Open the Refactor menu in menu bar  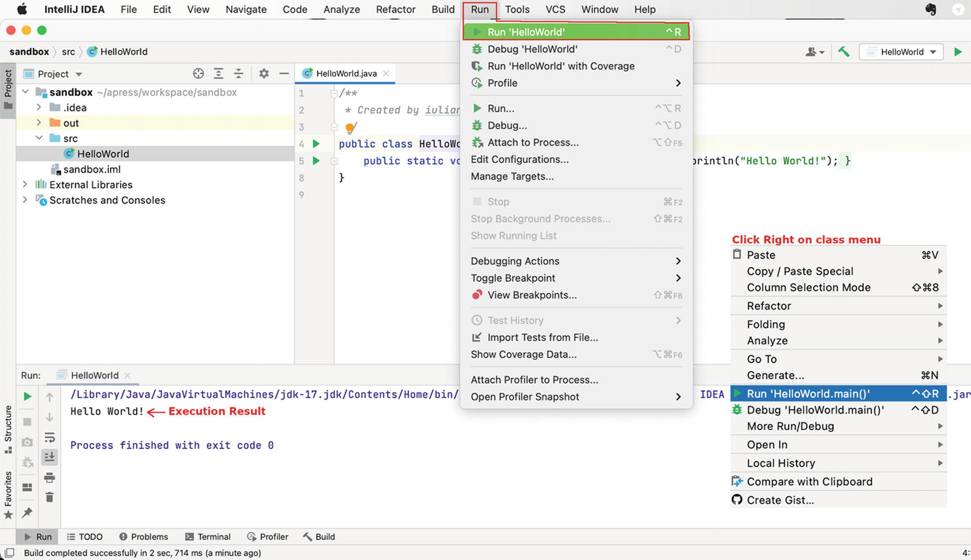tap(396, 9)
